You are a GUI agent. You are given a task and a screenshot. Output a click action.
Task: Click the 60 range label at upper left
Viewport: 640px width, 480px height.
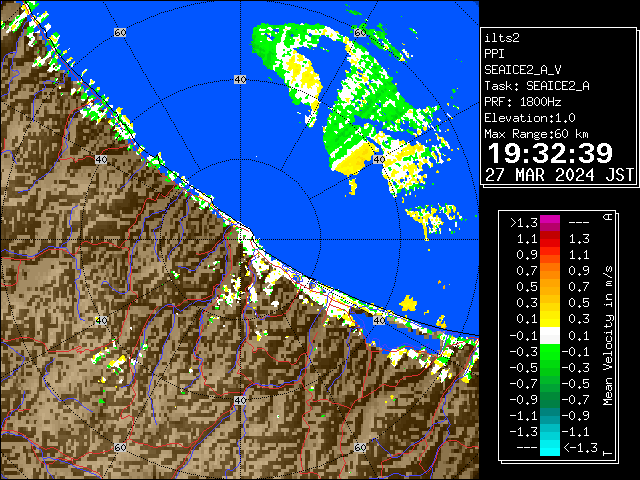[x=120, y=32]
